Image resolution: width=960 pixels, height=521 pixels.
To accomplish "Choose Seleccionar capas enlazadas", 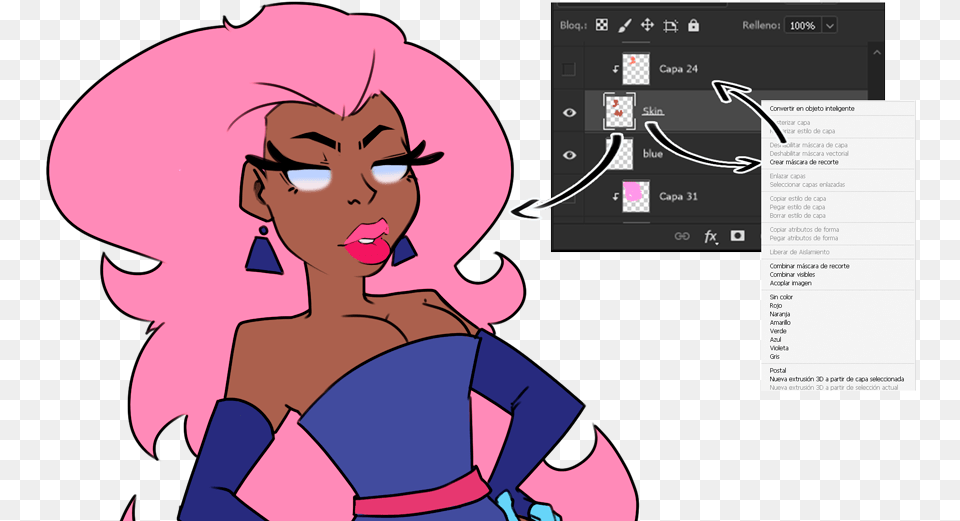I will point(807,185).
